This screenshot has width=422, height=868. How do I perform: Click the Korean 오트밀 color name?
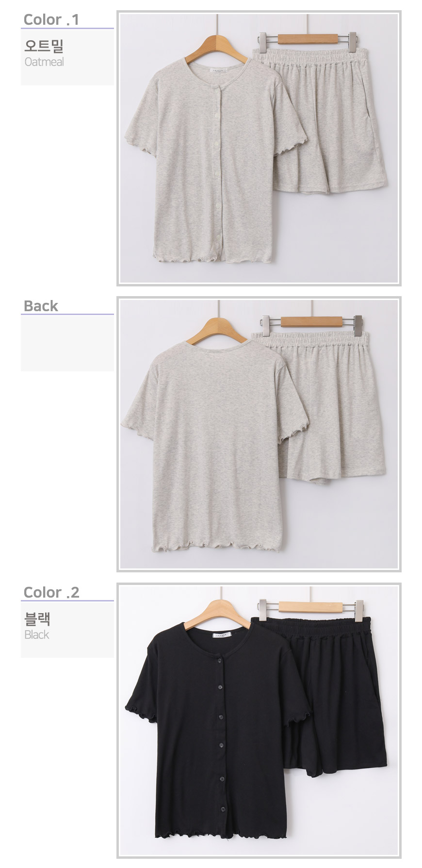[44, 46]
